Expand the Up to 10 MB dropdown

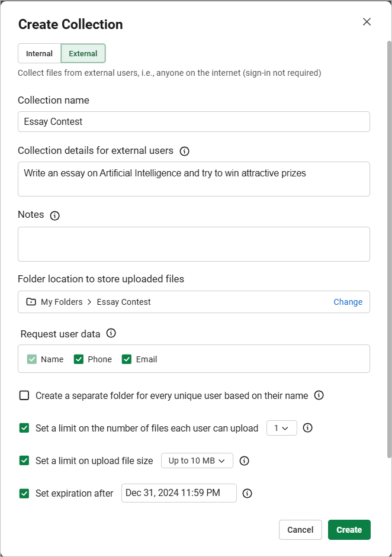[197, 461]
